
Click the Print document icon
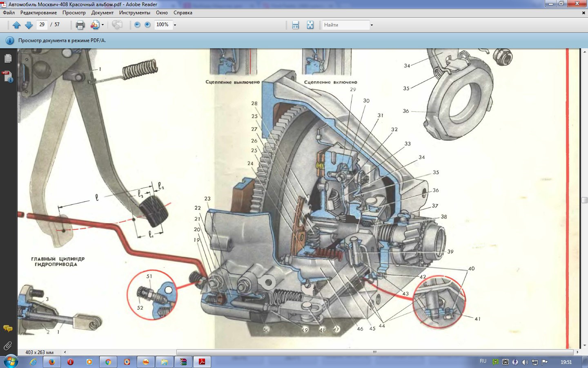coord(80,25)
